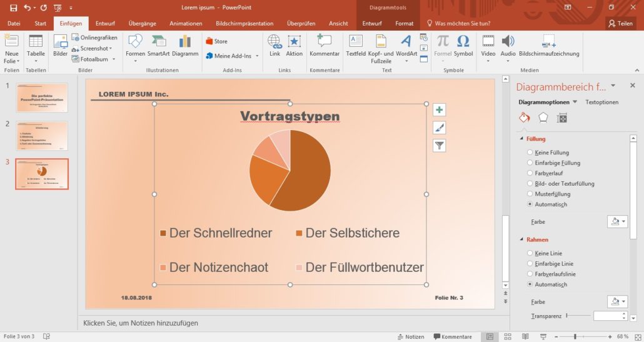Image resolution: width=644 pixels, height=342 pixels.
Task: Switch to the Übergänge tab
Action: [x=142, y=23]
